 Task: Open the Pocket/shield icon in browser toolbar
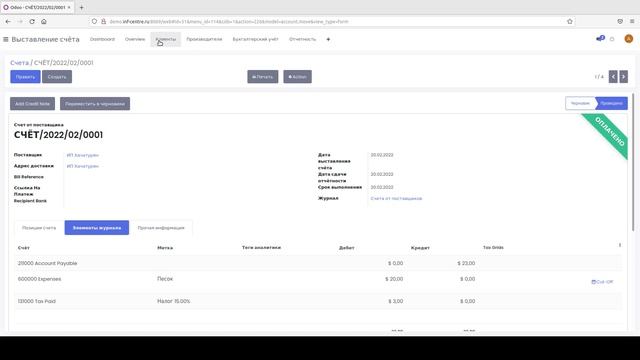coord(620,21)
